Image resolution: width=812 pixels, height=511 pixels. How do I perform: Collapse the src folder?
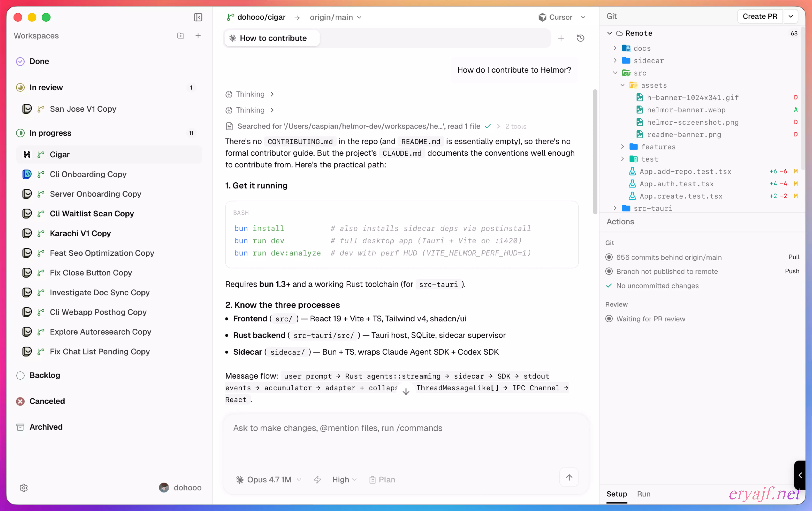click(615, 73)
